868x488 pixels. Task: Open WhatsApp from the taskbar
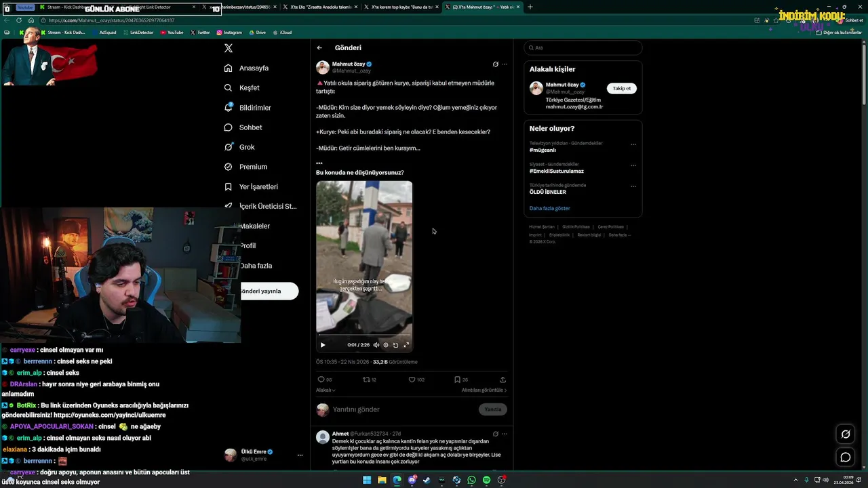click(471, 480)
